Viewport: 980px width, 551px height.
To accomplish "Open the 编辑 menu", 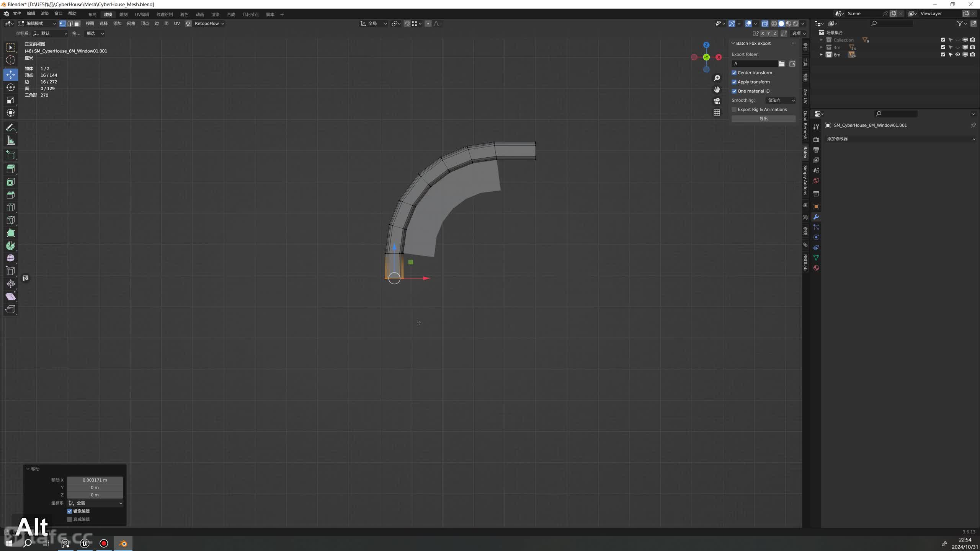I will [x=31, y=14].
